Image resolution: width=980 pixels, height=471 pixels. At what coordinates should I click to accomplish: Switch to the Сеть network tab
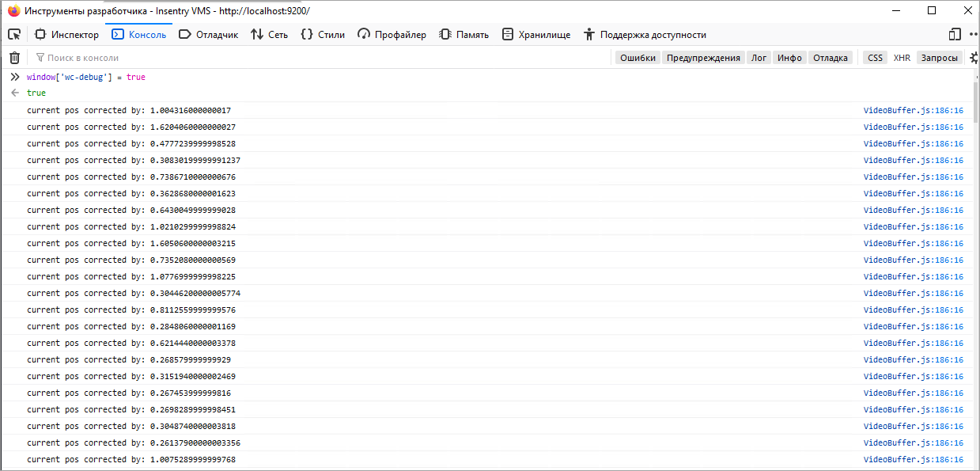pyautogui.click(x=270, y=34)
